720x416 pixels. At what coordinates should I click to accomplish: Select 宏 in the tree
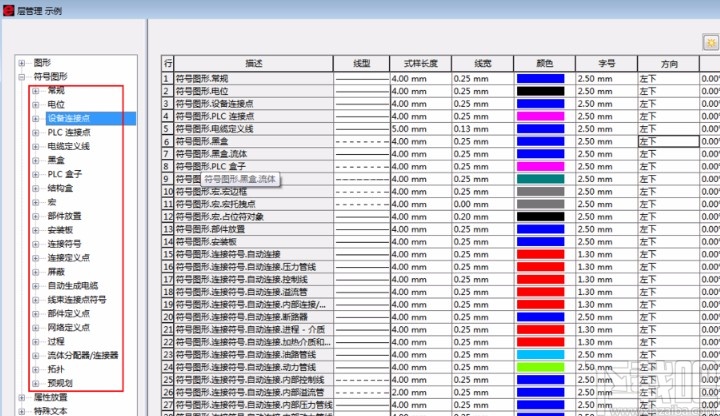point(52,202)
